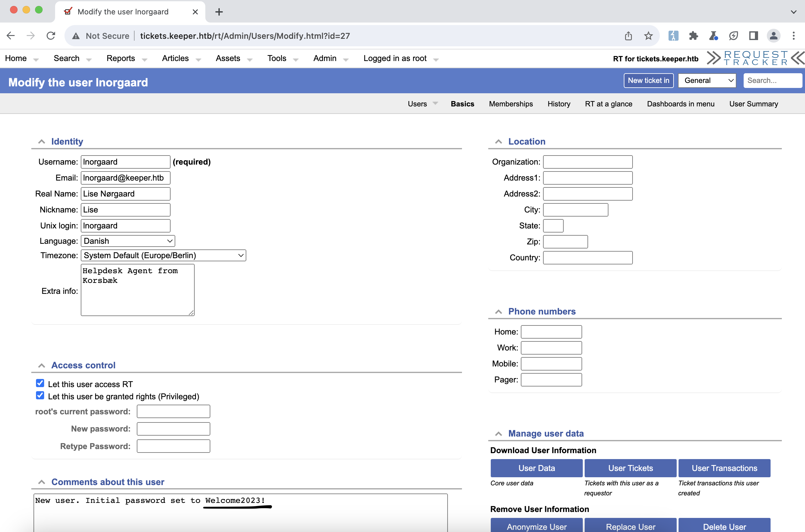Click the browser forward arrow

31,36
